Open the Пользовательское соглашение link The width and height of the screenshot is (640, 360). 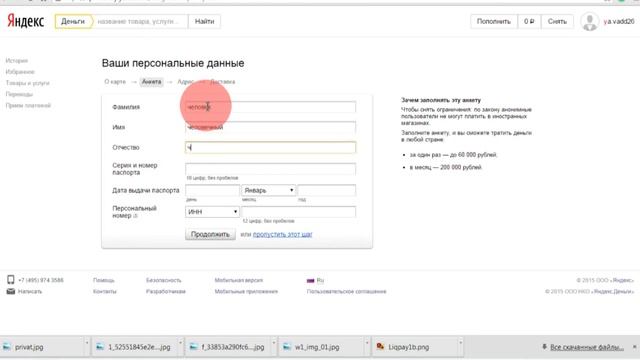click(x=347, y=291)
